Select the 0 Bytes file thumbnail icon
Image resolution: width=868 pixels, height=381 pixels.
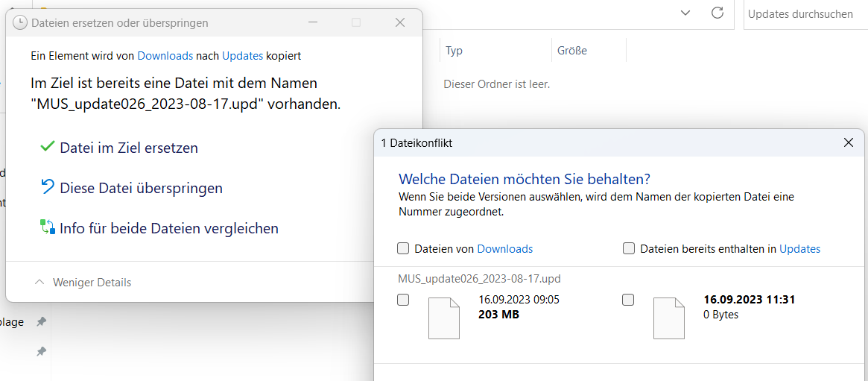click(669, 318)
